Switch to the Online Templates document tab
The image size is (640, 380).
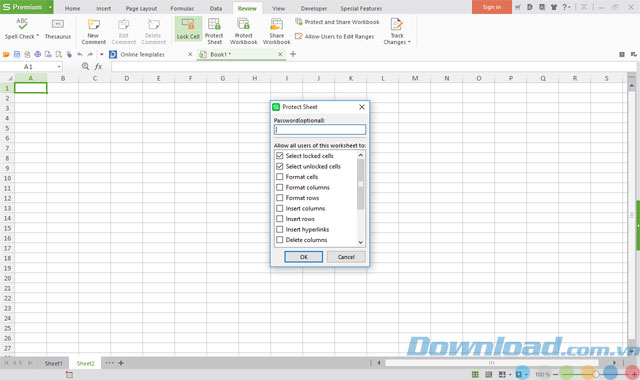coord(142,54)
